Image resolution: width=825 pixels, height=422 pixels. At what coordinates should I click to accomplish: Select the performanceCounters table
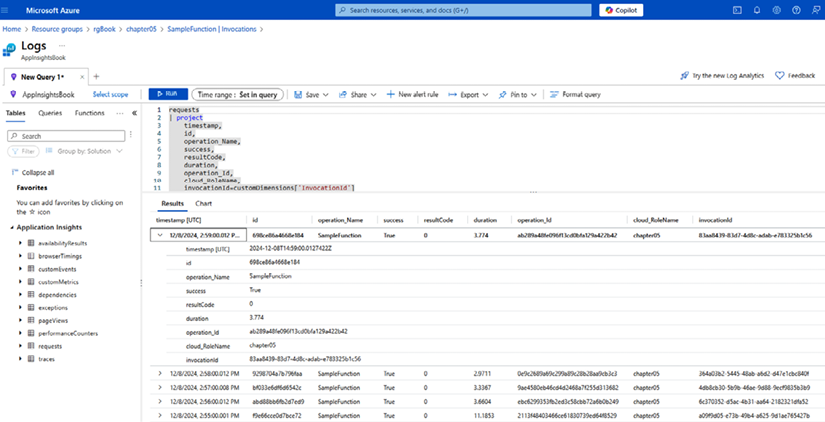pyautogui.click(x=68, y=334)
